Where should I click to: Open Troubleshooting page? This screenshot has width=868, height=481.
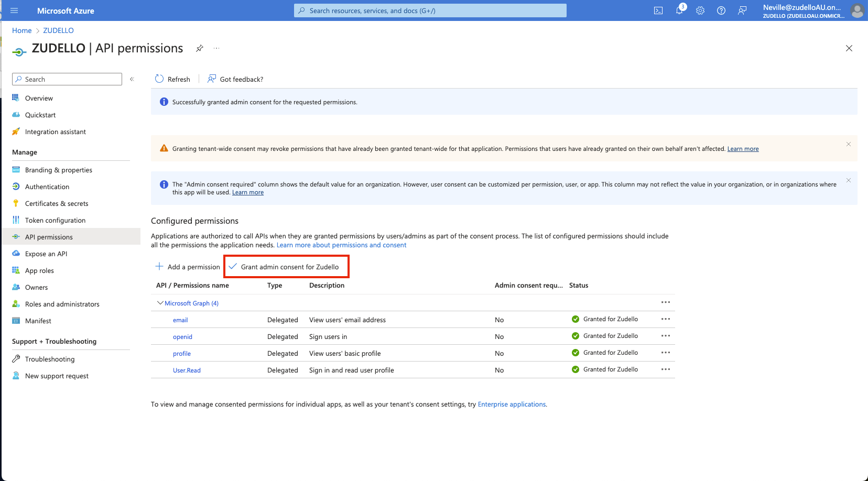pyautogui.click(x=50, y=359)
